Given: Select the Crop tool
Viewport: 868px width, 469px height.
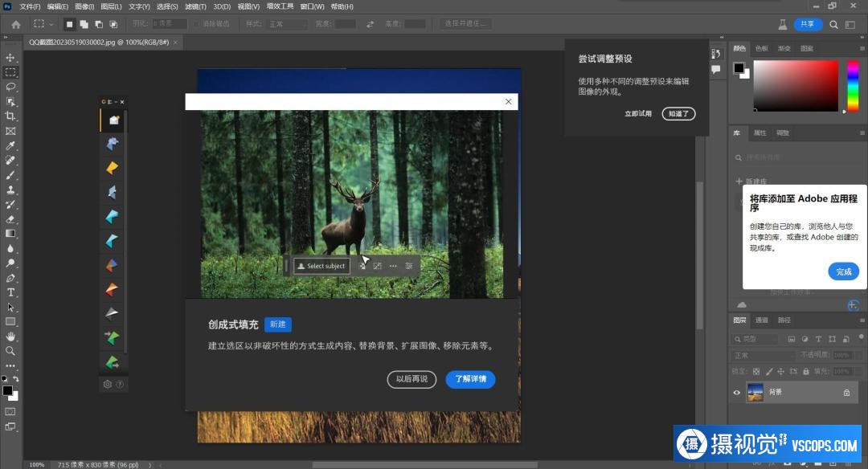Looking at the screenshot, I should pos(10,116).
